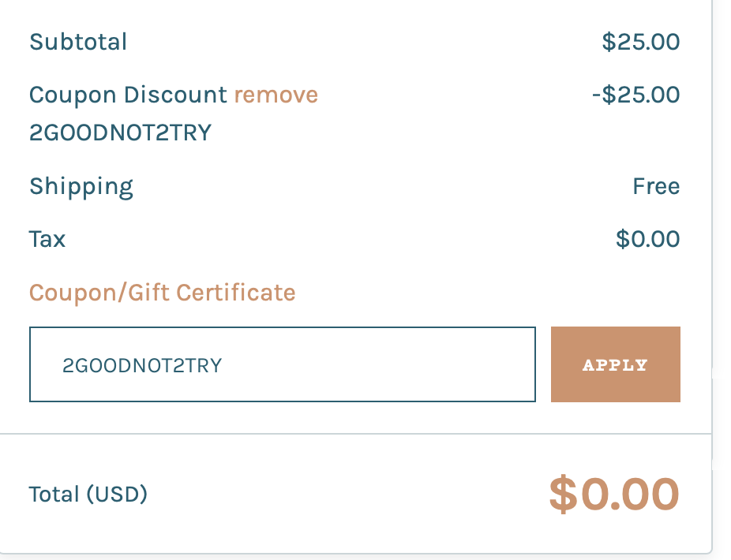The height and width of the screenshot is (560, 731).
Task: Select the $0.00 tax amount
Action: (647, 239)
